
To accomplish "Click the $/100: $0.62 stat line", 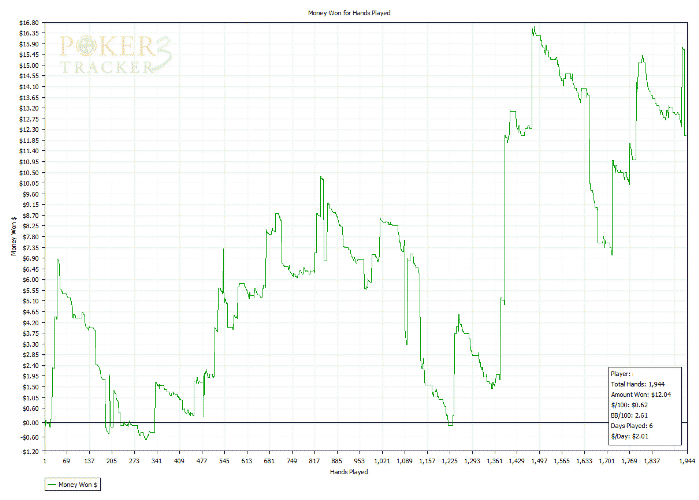I will (x=629, y=405).
